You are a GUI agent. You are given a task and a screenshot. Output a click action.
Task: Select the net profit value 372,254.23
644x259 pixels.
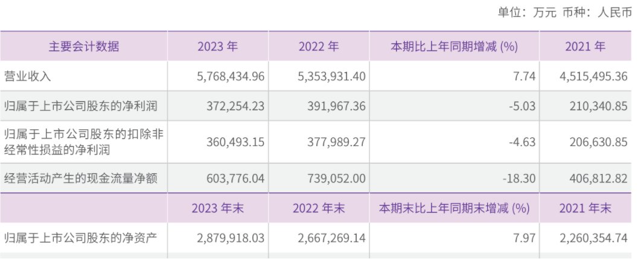tap(236, 106)
